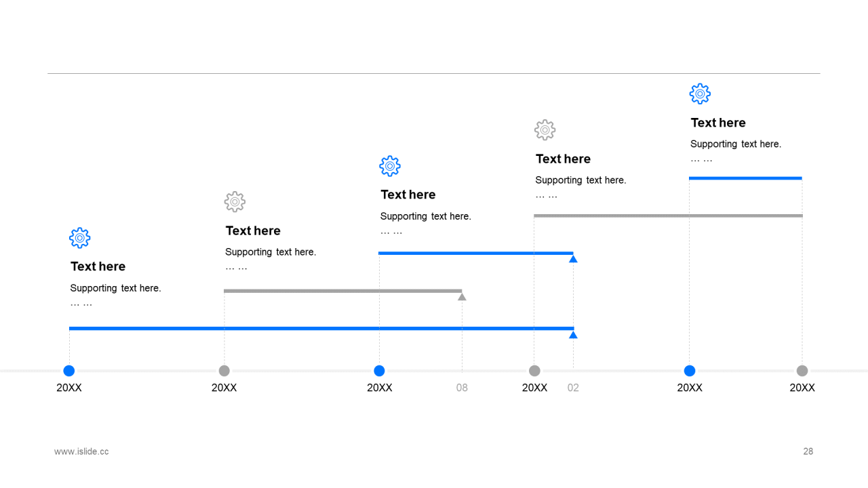868x488 pixels.
Task: Select the topmost short blue bar
Action: 745,178
